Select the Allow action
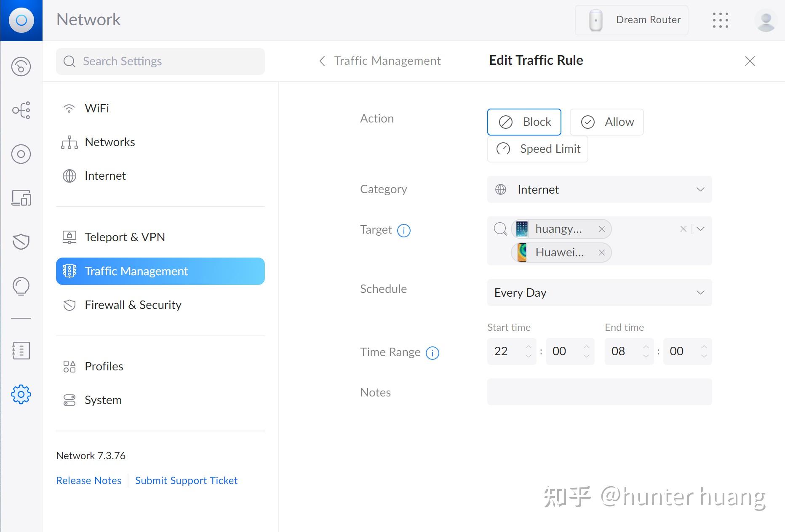The image size is (785, 532). [606, 122]
